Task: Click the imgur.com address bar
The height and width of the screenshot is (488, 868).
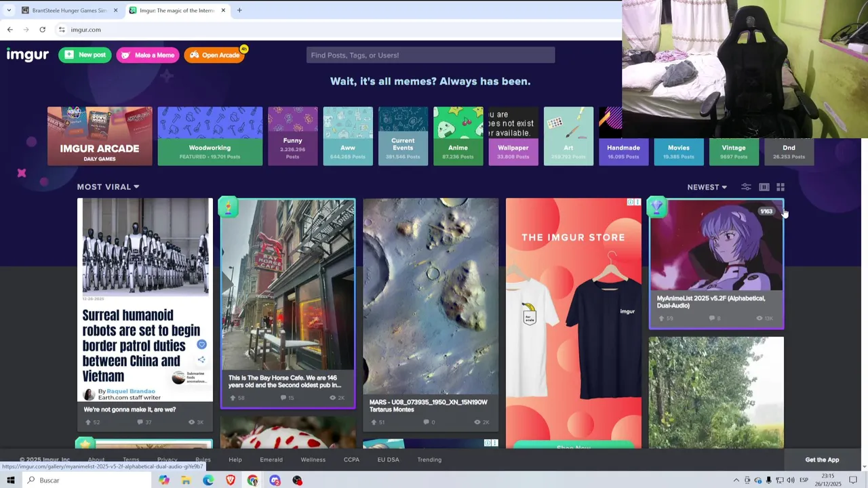Action: tap(337, 30)
